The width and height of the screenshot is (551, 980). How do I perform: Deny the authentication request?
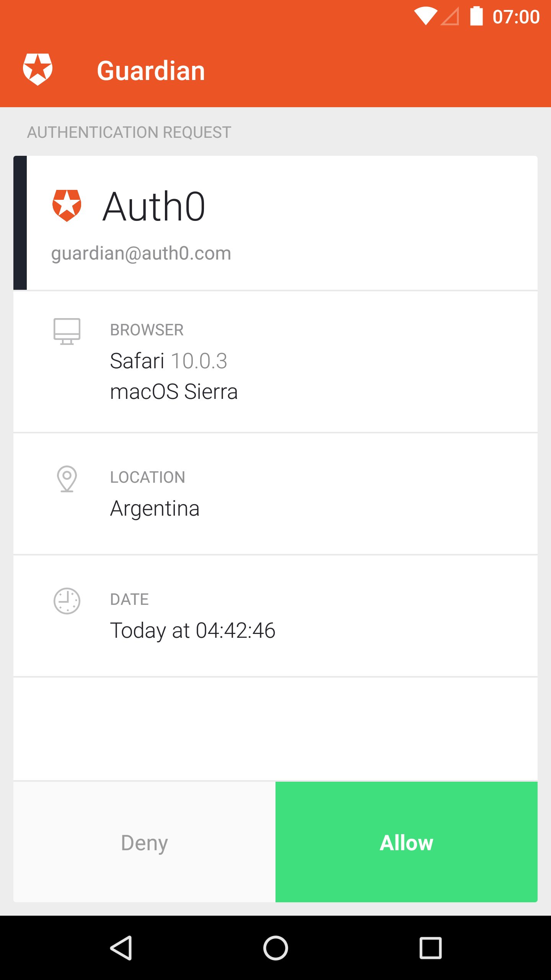pos(145,842)
